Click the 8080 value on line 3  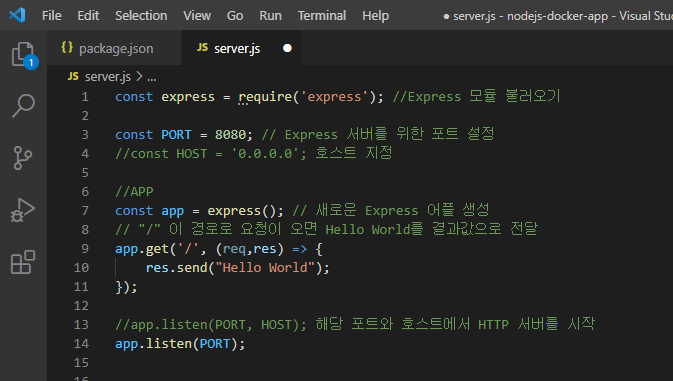click(x=230, y=135)
